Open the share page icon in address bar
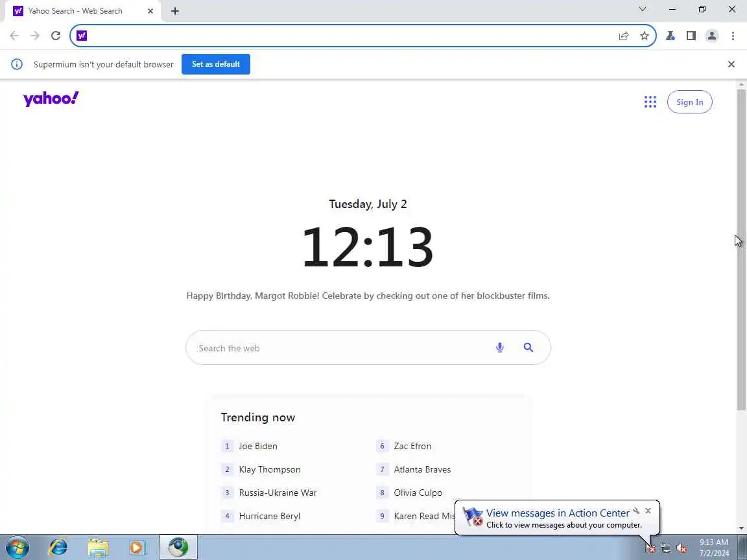The width and height of the screenshot is (747, 560). pos(624,36)
